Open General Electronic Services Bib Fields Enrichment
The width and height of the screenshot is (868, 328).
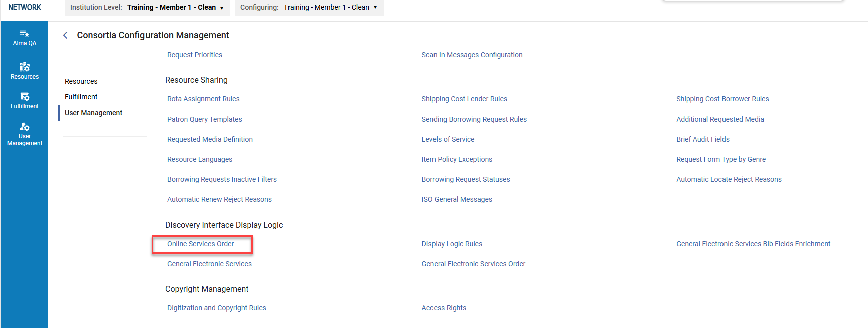click(x=754, y=244)
